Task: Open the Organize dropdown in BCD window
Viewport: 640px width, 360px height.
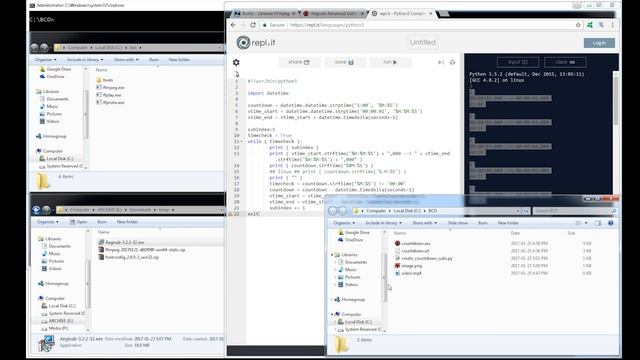Action: tap(344, 223)
